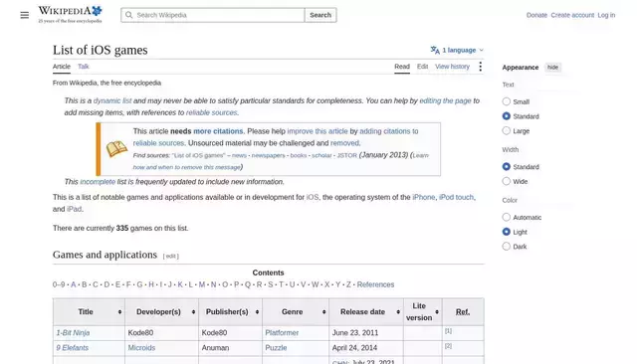Viewport: 637px width, 364px height.
Task: Jump to letter M in contents
Action: (201, 284)
